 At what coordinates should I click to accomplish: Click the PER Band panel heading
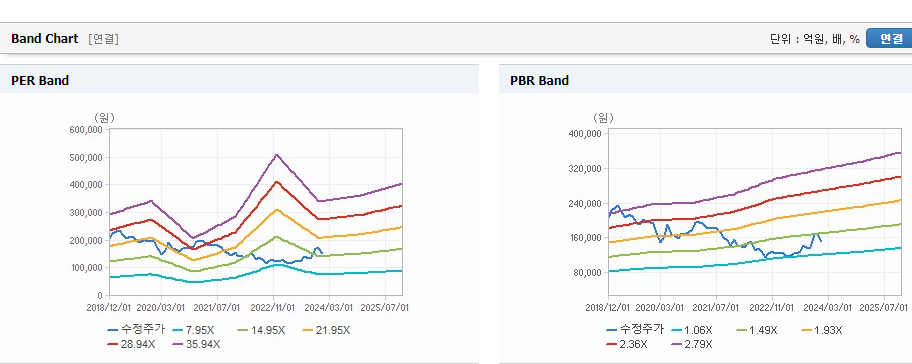pos(40,81)
